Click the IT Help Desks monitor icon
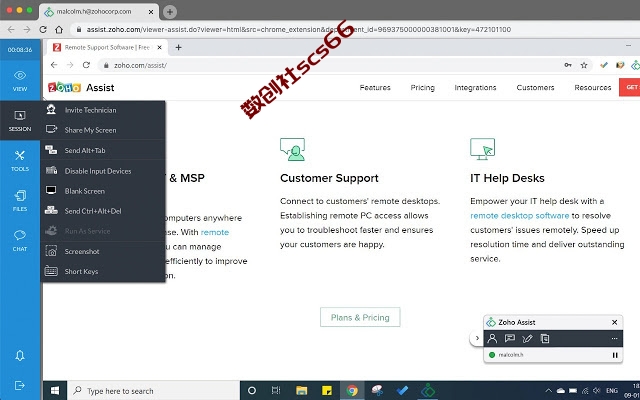Screen dimensions: 640x400 click(x=482, y=149)
